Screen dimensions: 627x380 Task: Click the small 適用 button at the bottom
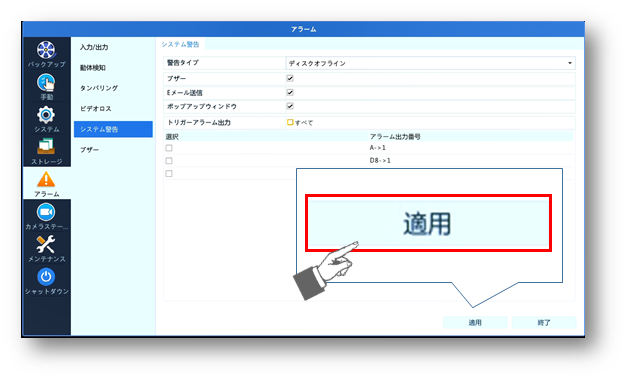pos(475,322)
